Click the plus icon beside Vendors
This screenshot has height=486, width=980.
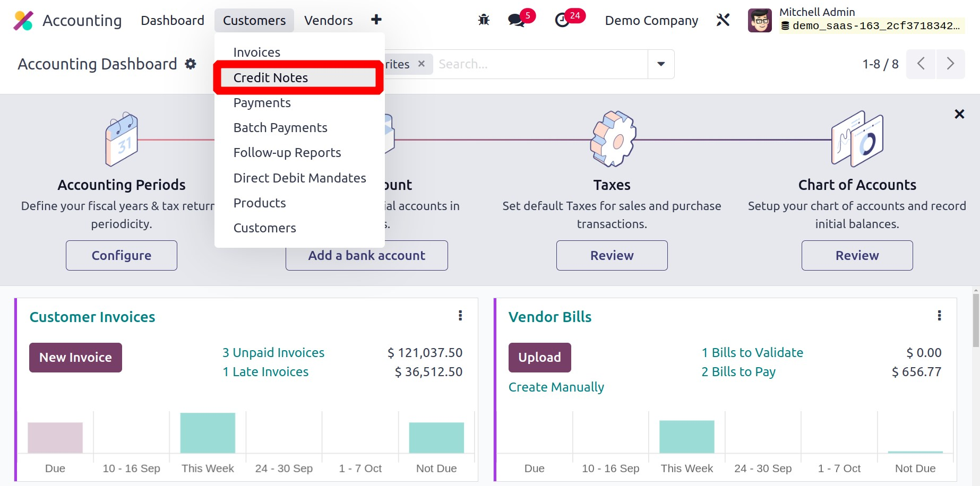(x=376, y=20)
